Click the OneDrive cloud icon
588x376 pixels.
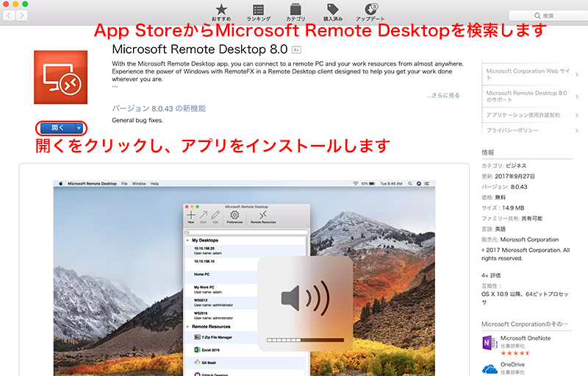[x=490, y=369]
